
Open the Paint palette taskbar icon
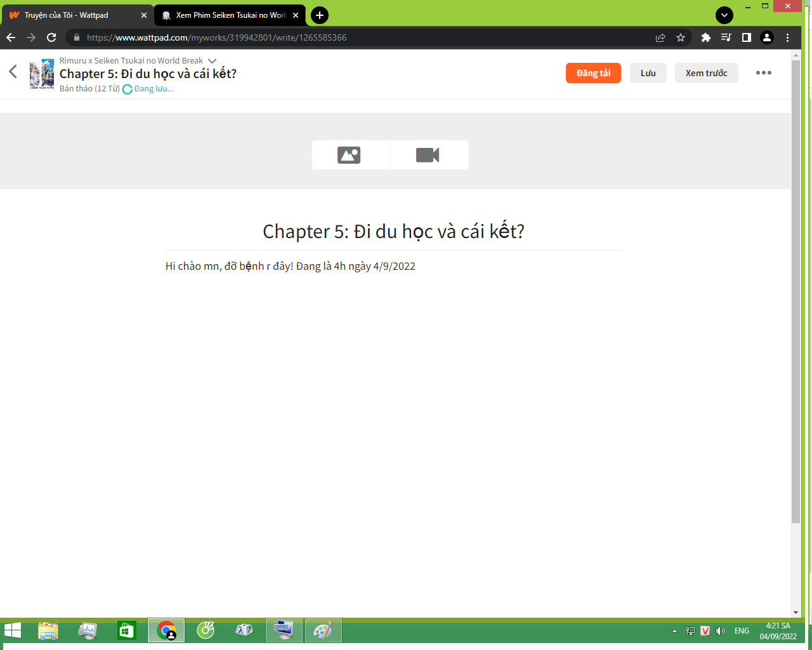pyautogui.click(x=323, y=630)
